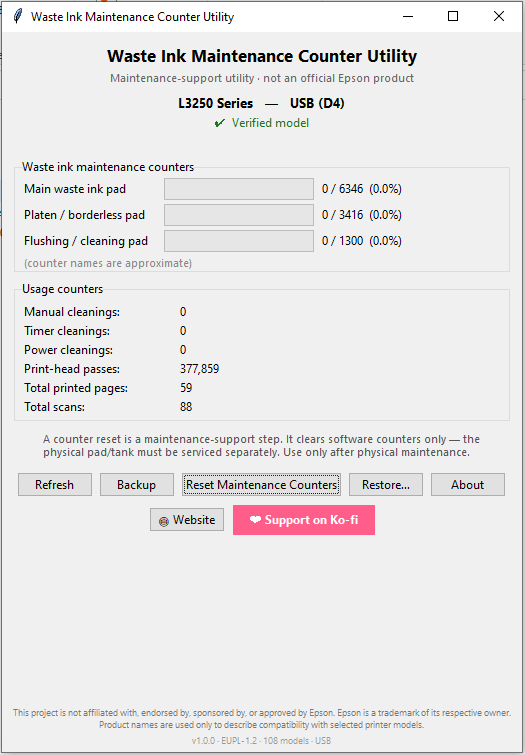Click the 0 / 3416 (0.0%) value
This screenshot has width=525, height=755.
362,215
